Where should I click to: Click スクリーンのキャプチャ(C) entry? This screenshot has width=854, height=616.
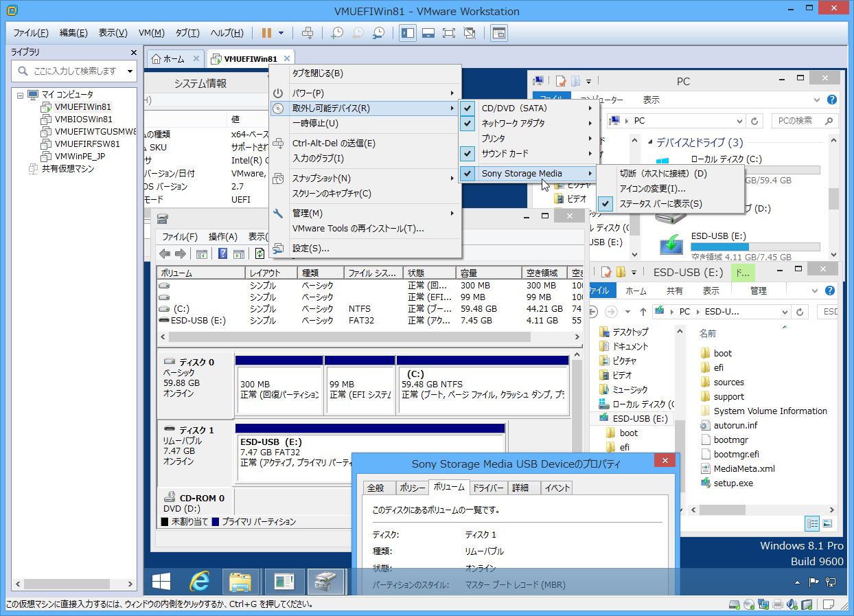365,194
